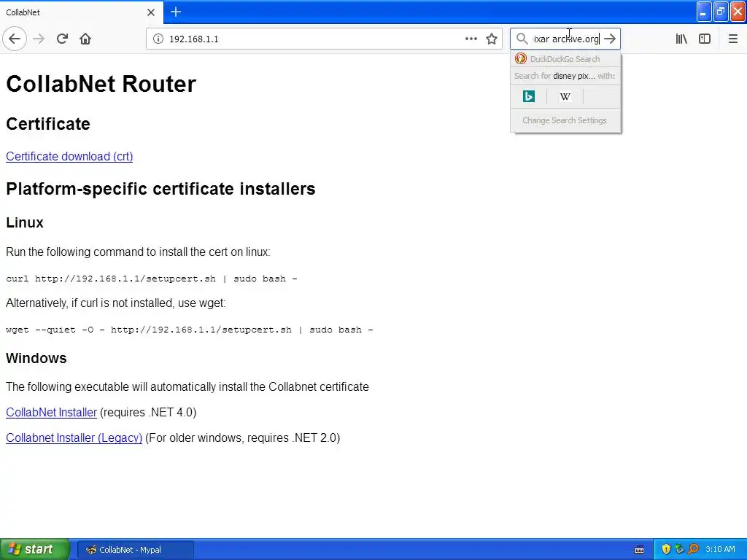Restore down the browser window

(x=721, y=12)
